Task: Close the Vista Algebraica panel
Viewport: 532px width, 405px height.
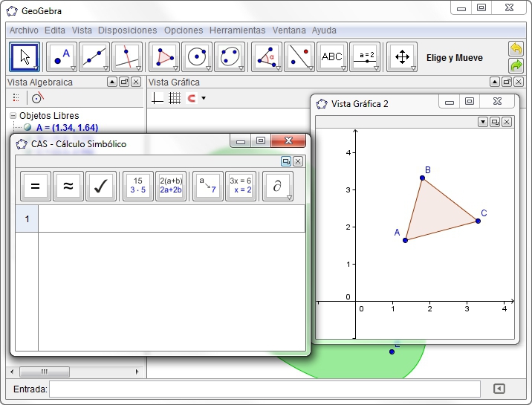Action: tap(136, 82)
